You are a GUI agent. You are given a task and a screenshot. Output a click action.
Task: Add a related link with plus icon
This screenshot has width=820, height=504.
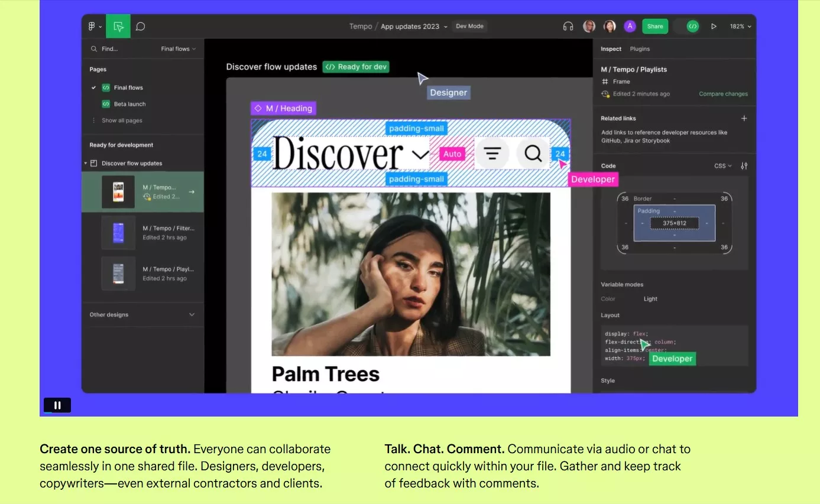744,118
